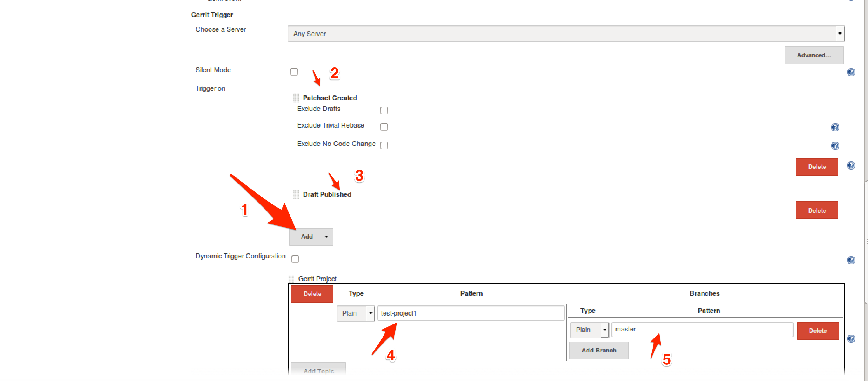The width and height of the screenshot is (868, 381).
Task: Enable the Exclude Drafts checkbox
Action: click(384, 110)
